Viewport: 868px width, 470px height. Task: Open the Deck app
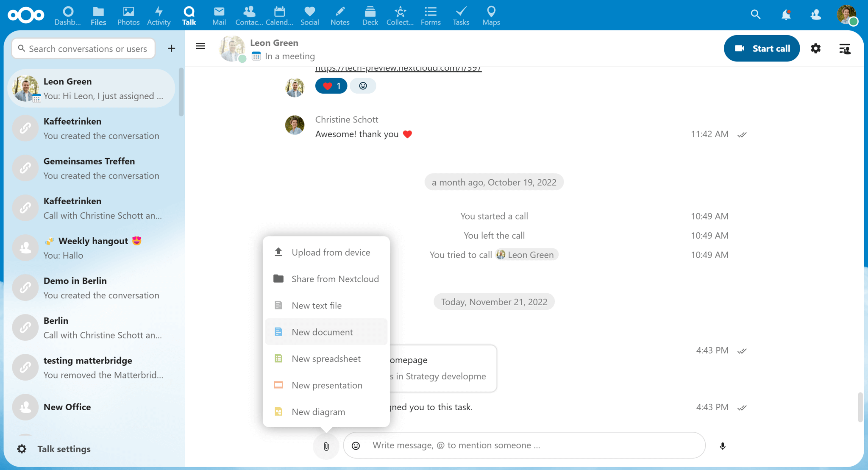(x=370, y=16)
